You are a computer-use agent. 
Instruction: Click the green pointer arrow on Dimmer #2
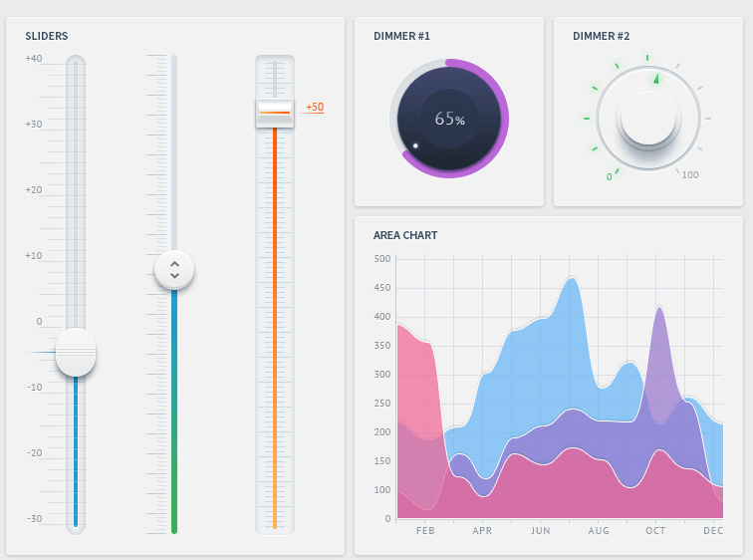[656, 79]
